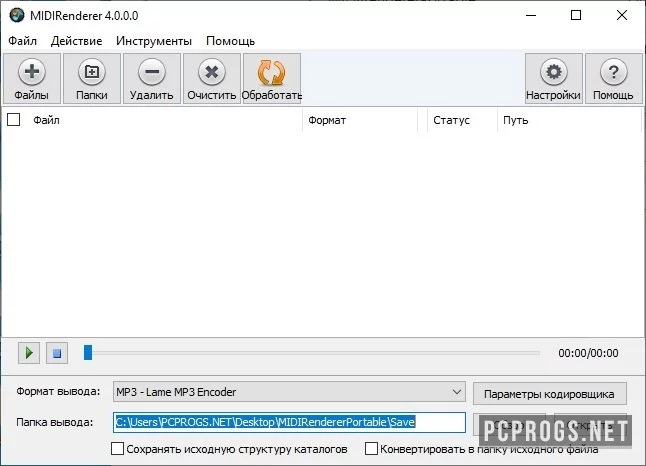Enable Сохранять исходную структуру каталогов checkbox
646x466 pixels.
click(117, 449)
